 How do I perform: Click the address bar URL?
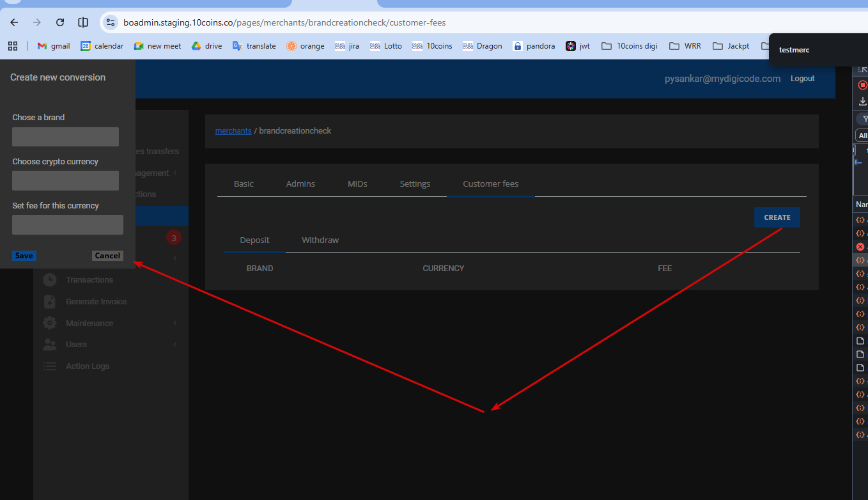click(284, 22)
